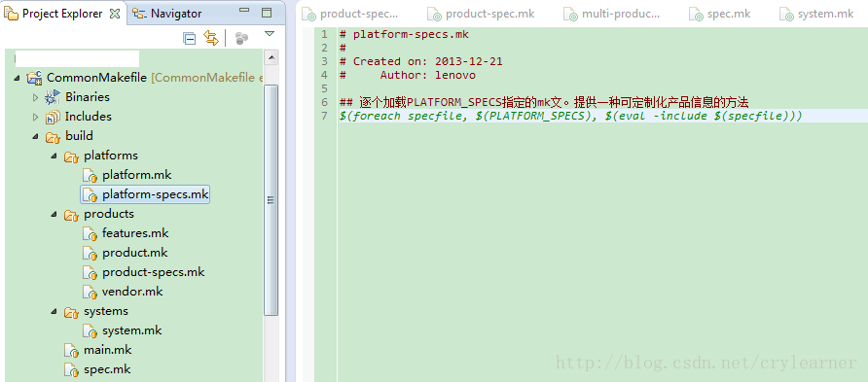The image size is (868, 382).
Task: Expand the Binaries node
Action: 35,97
